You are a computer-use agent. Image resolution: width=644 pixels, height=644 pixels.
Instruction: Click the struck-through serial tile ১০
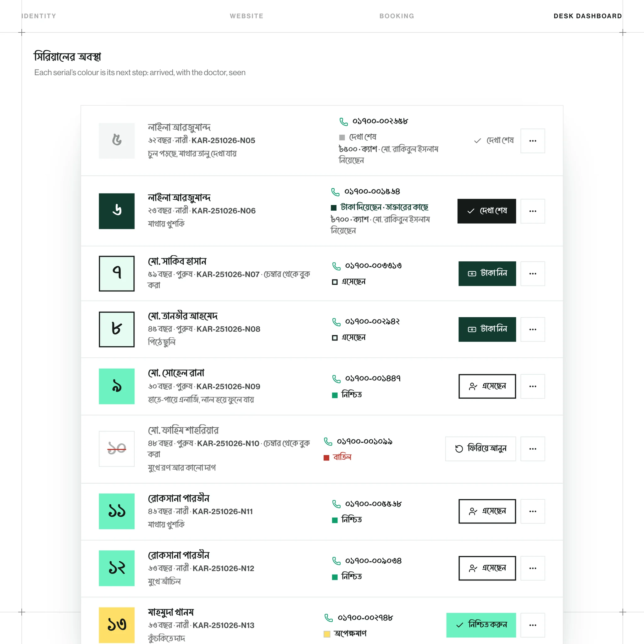point(117,449)
